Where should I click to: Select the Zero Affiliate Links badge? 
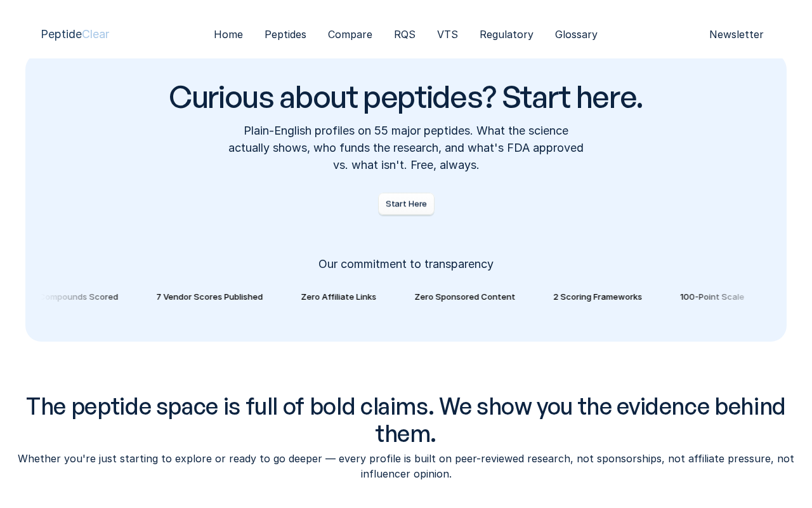[x=339, y=297]
